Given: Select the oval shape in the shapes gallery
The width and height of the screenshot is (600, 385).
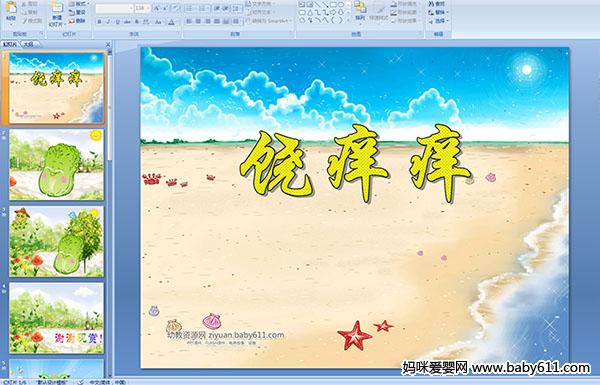Looking at the screenshot, I should 341,5.
